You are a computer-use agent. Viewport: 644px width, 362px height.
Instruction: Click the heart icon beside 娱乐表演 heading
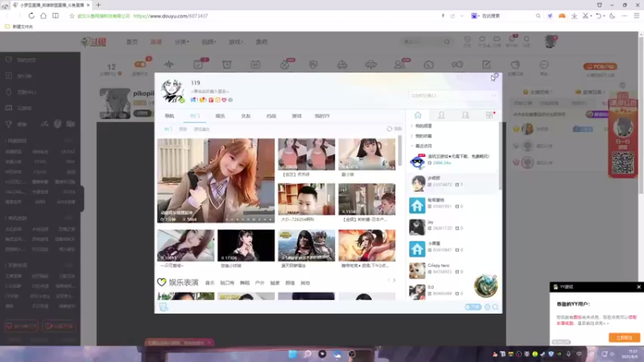pos(162,282)
